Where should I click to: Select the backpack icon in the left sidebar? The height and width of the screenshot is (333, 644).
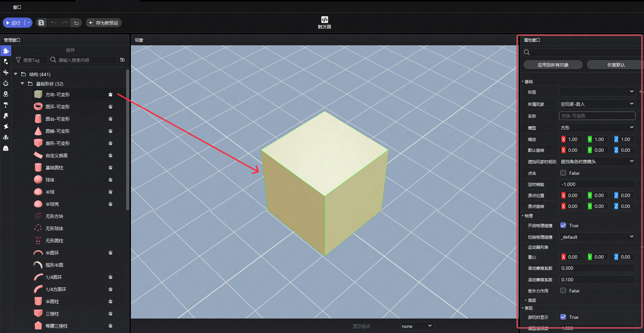pyautogui.click(x=6, y=148)
